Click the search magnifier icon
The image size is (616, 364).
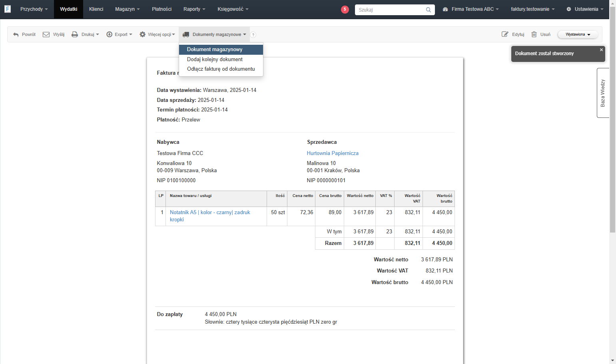tap(429, 10)
